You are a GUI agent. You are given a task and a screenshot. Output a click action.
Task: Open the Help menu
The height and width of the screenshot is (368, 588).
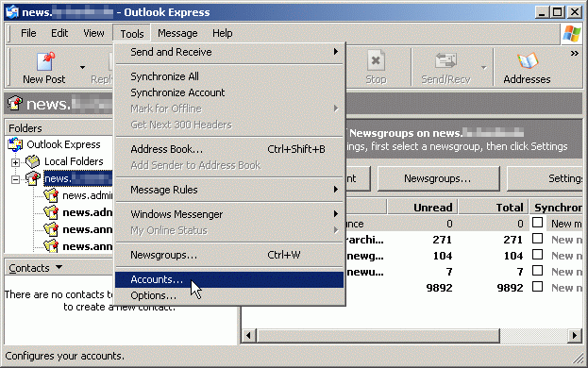point(223,33)
